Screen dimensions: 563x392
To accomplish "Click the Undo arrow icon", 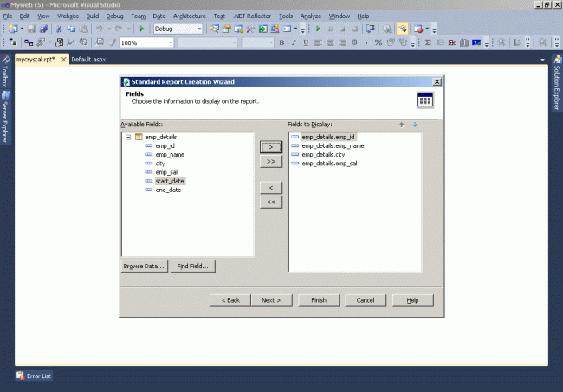I will tap(100, 29).
